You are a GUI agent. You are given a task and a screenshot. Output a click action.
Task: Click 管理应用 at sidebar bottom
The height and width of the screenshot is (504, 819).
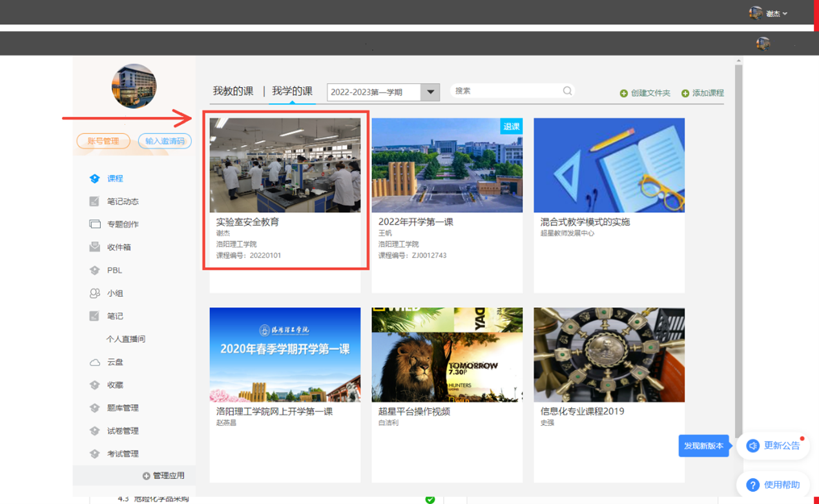tap(163, 476)
